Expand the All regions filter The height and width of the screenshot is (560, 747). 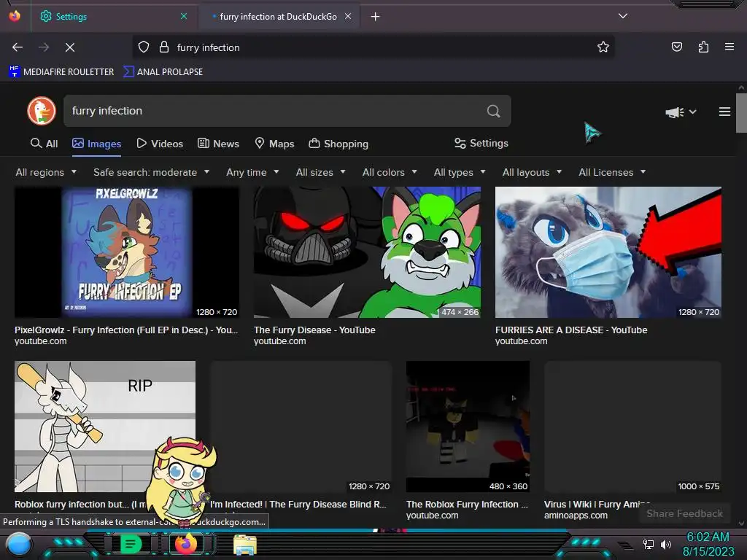point(46,172)
